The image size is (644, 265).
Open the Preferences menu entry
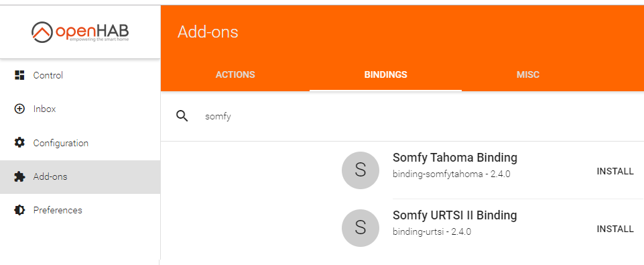point(80,210)
